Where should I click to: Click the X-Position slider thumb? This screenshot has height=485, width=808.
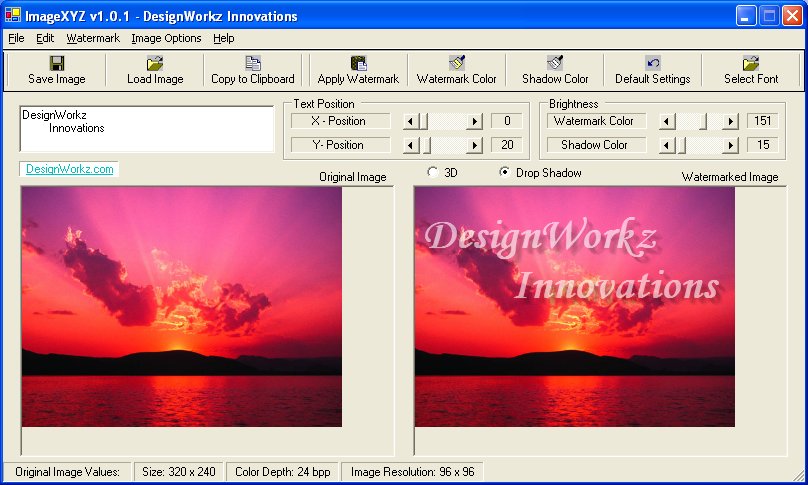423,121
